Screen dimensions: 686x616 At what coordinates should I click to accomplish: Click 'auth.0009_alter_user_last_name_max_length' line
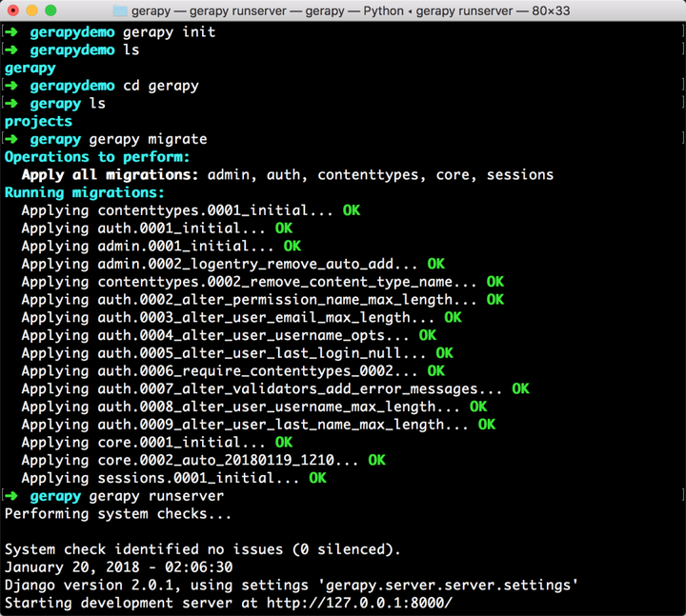(x=258, y=425)
